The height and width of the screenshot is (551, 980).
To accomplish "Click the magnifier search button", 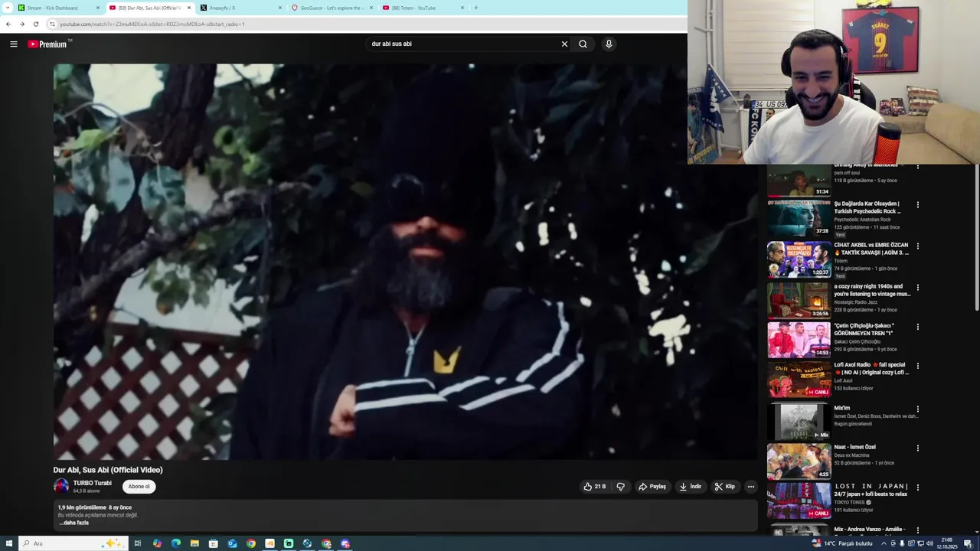I will pos(583,44).
